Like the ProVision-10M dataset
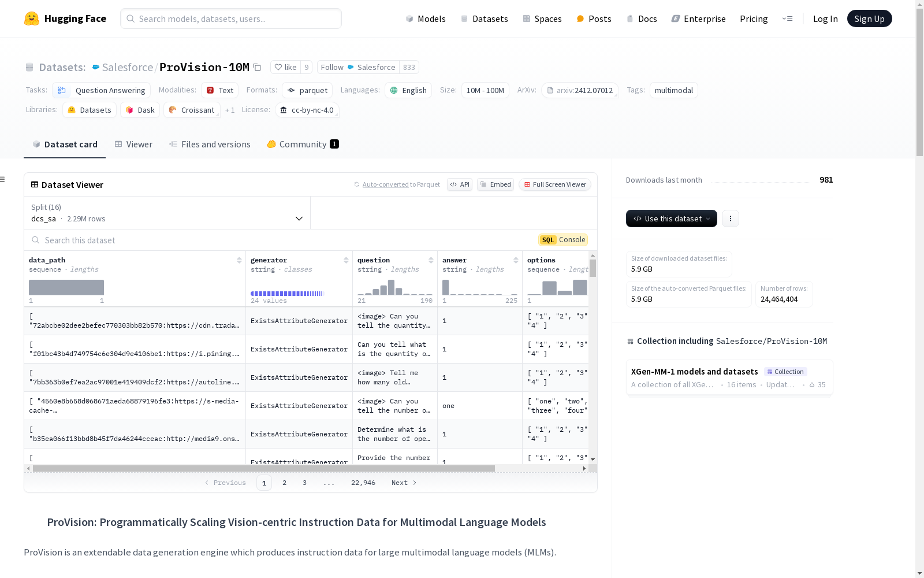This screenshot has width=924, height=578. click(285, 67)
